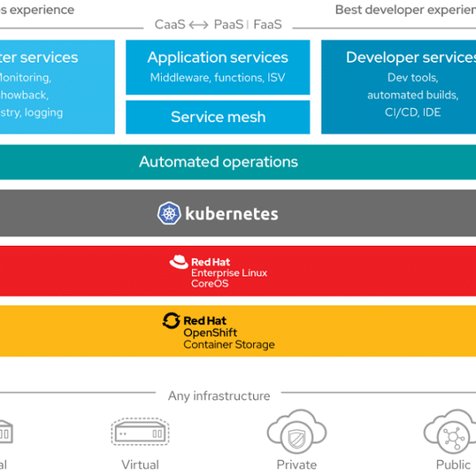Click the kubernetes wordmark text
Image resolution: width=476 pixels, height=476 pixels.
[232, 214]
